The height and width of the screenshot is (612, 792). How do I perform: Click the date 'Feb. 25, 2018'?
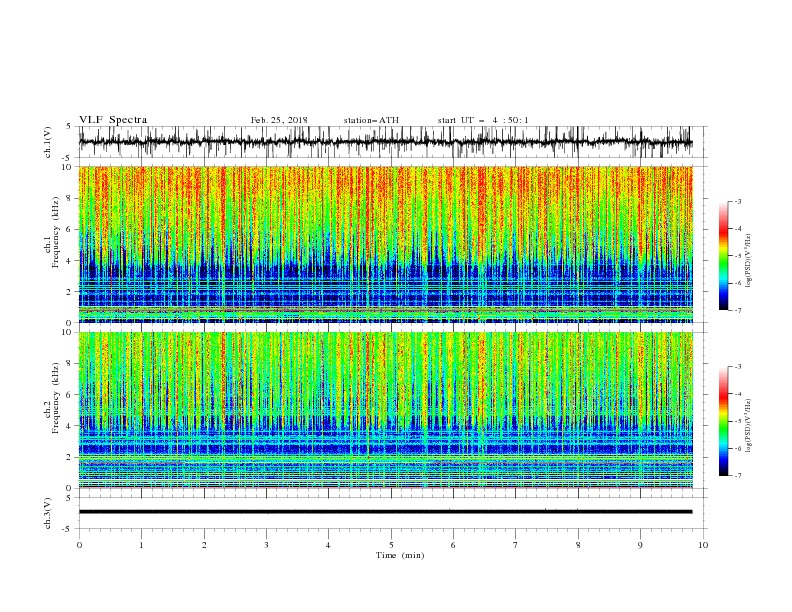point(279,120)
